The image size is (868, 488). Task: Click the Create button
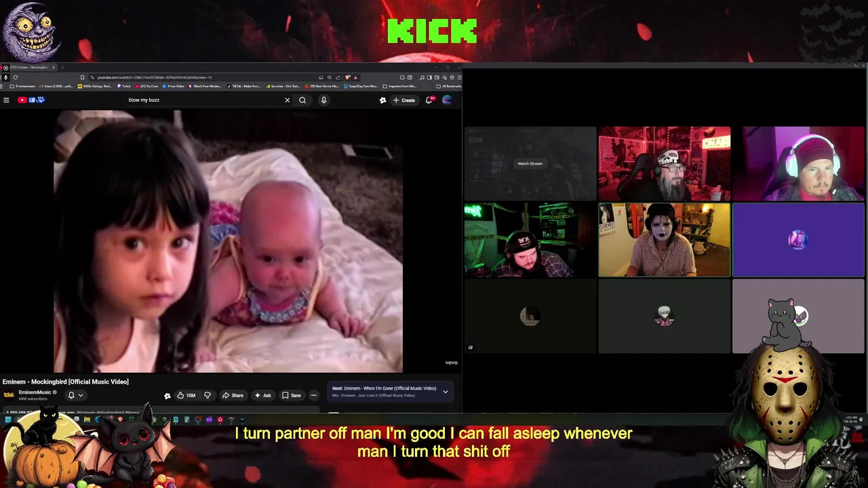pos(404,100)
